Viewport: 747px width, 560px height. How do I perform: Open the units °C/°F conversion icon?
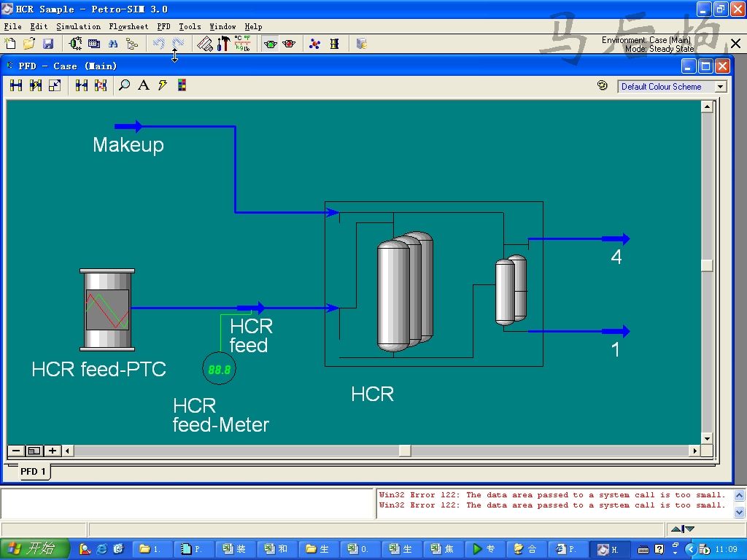[x=242, y=44]
